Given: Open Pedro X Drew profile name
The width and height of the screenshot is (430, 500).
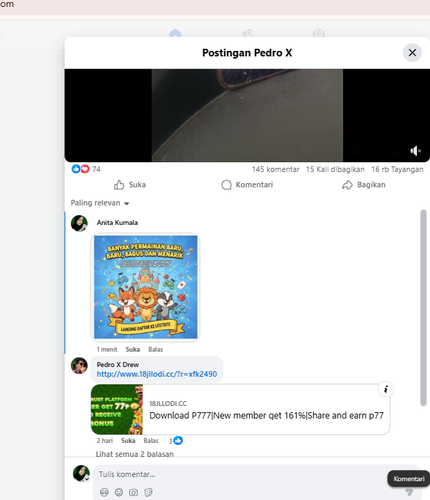Looking at the screenshot, I should (118, 365).
